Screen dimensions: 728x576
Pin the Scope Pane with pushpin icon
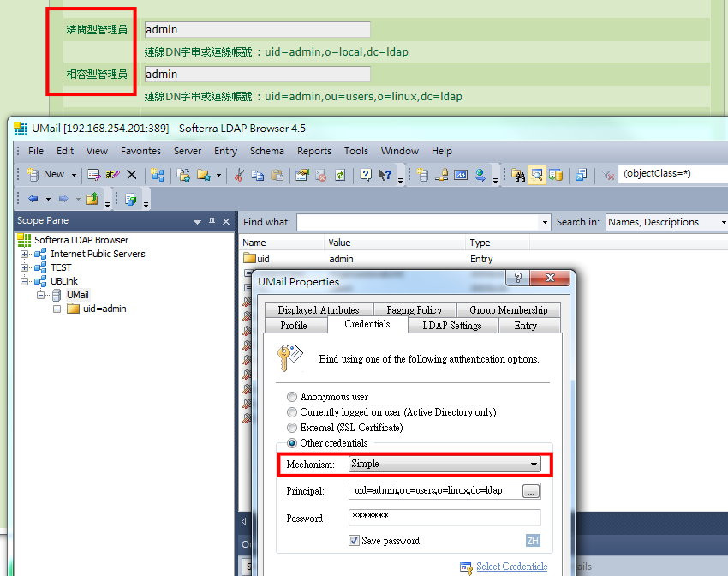pos(212,221)
